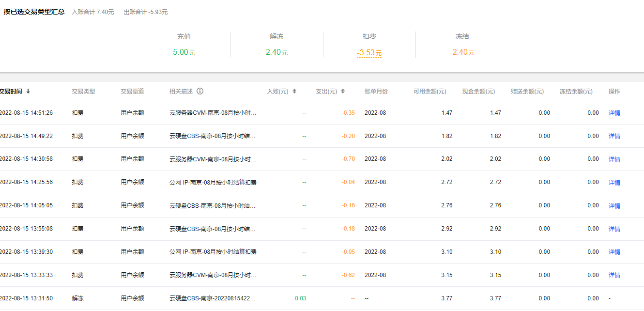Open 详情 for the 14:25:56 公网IP record
The height and width of the screenshot is (311, 644).
click(614, 182)
